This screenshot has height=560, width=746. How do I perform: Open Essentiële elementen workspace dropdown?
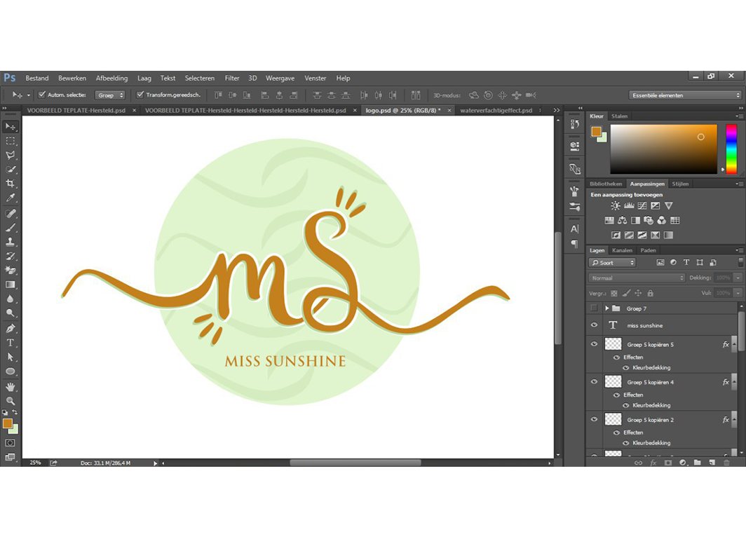[685, 95]
